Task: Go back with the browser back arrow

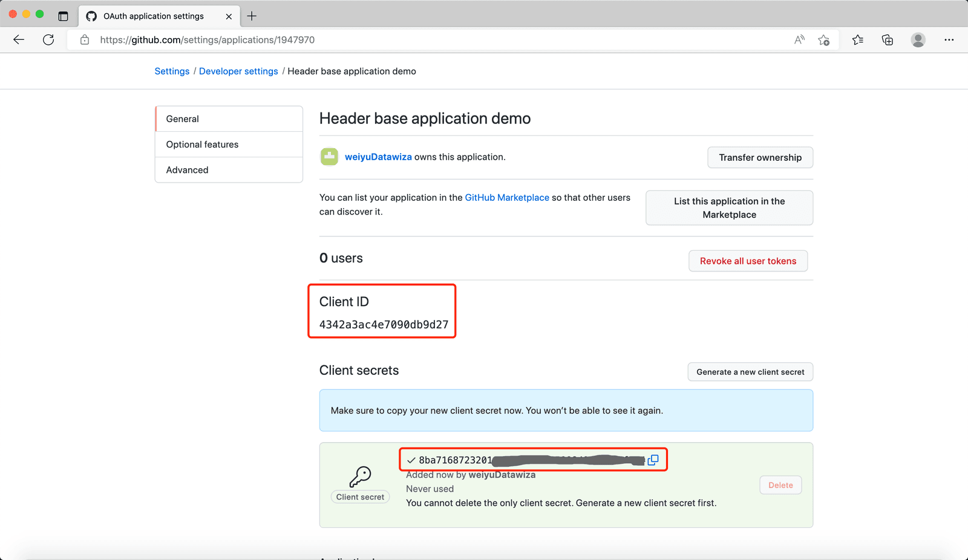Action: tap(19, 40)
